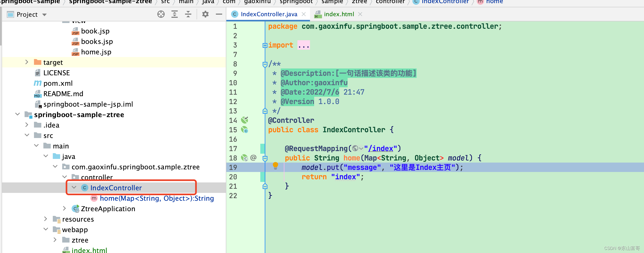Collapse the springboot-sample-ztree module
Viewport: 644px width, 253px height.
[x=18, y=114]
